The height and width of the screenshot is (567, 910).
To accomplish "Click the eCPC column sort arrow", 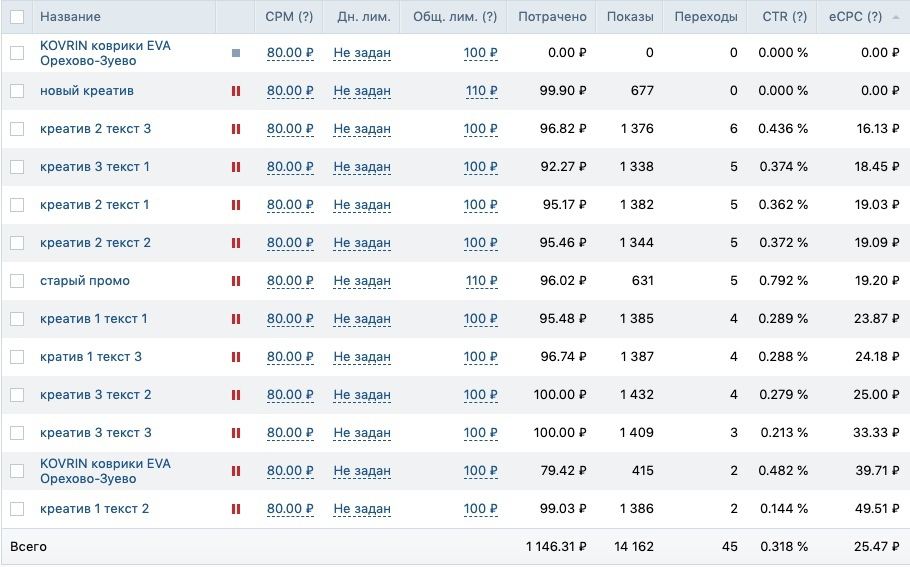I will point(896,17).
